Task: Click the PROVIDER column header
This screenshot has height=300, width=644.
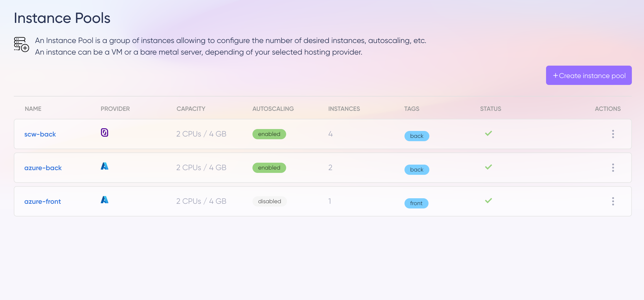Action: coord(115,109)
